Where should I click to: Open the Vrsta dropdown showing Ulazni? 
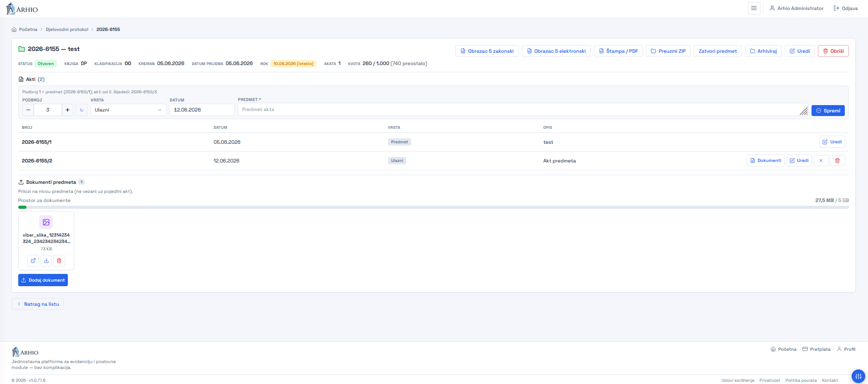[x=128, y=110]
